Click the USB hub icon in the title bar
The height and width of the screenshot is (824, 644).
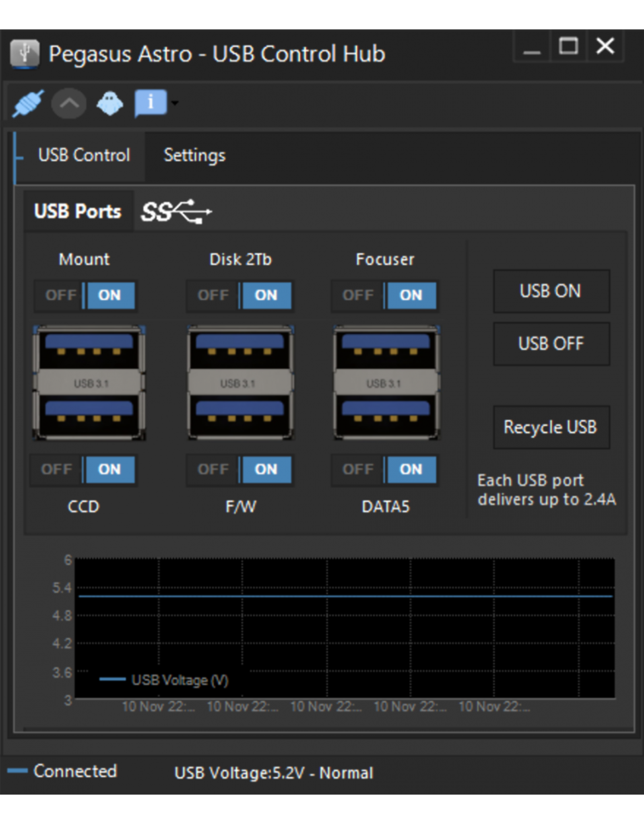click(x=25, y=54)
